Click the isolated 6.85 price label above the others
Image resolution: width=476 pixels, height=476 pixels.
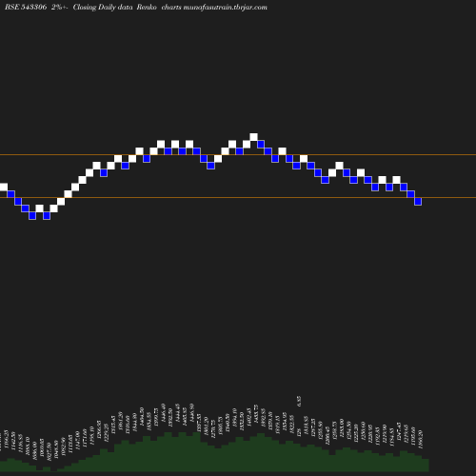299,401
